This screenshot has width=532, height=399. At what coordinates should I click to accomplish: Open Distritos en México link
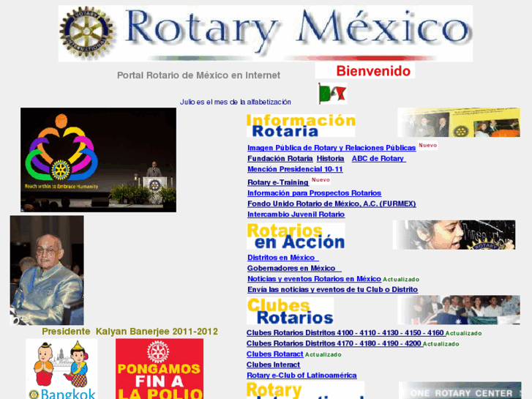tap(283, 258)
